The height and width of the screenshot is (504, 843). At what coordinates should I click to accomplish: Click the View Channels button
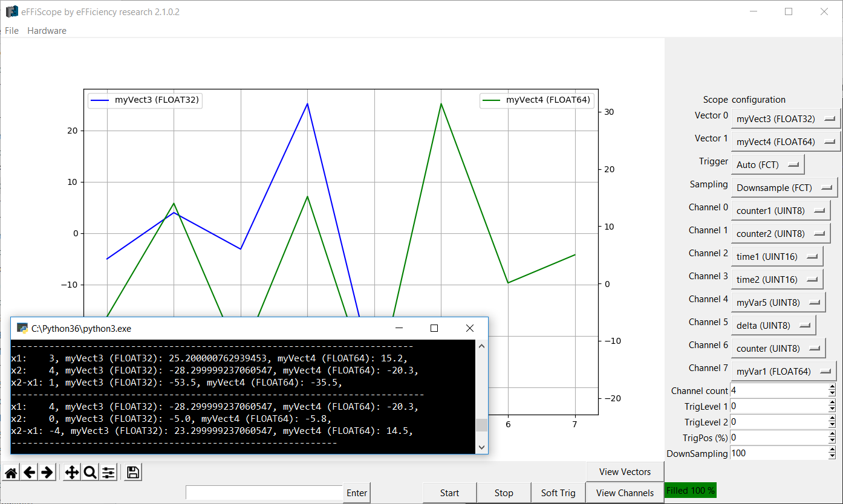click(x=625, y=493)
